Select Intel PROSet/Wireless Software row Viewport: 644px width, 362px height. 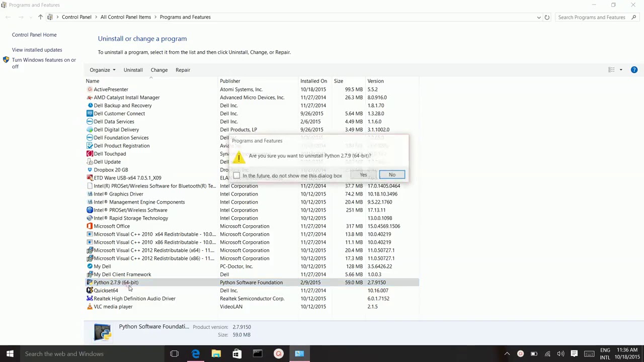click(x=252, y=210)
